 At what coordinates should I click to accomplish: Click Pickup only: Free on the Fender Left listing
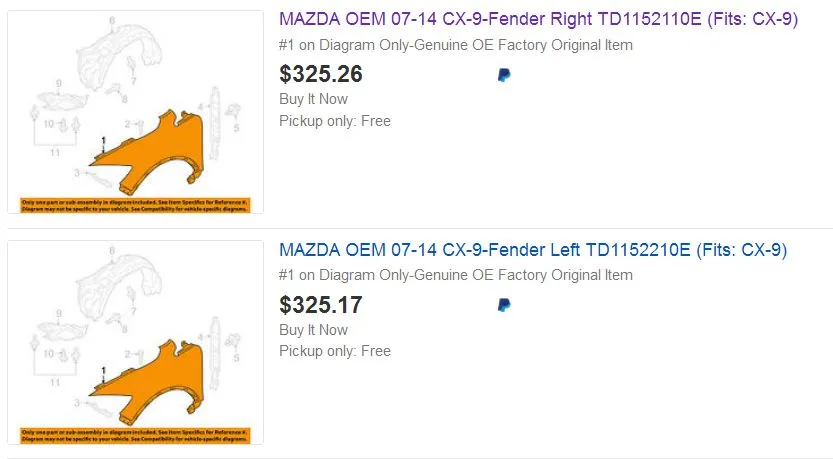(335, 351)
